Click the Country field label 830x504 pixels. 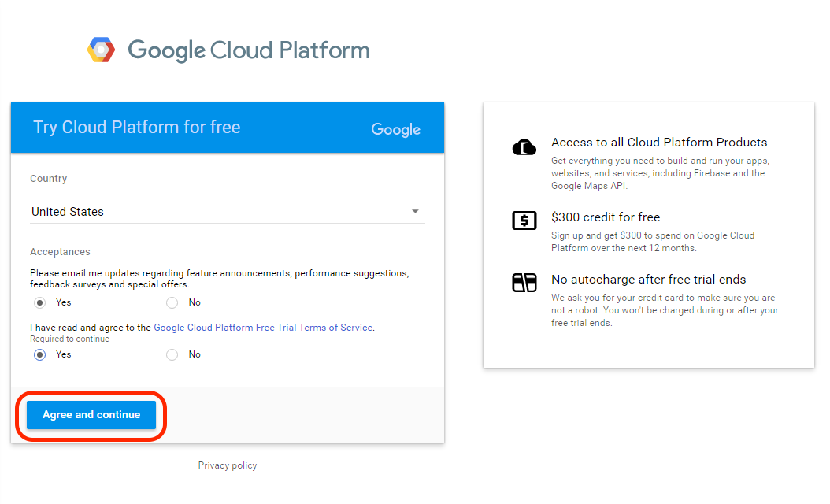tap(49, 179)
